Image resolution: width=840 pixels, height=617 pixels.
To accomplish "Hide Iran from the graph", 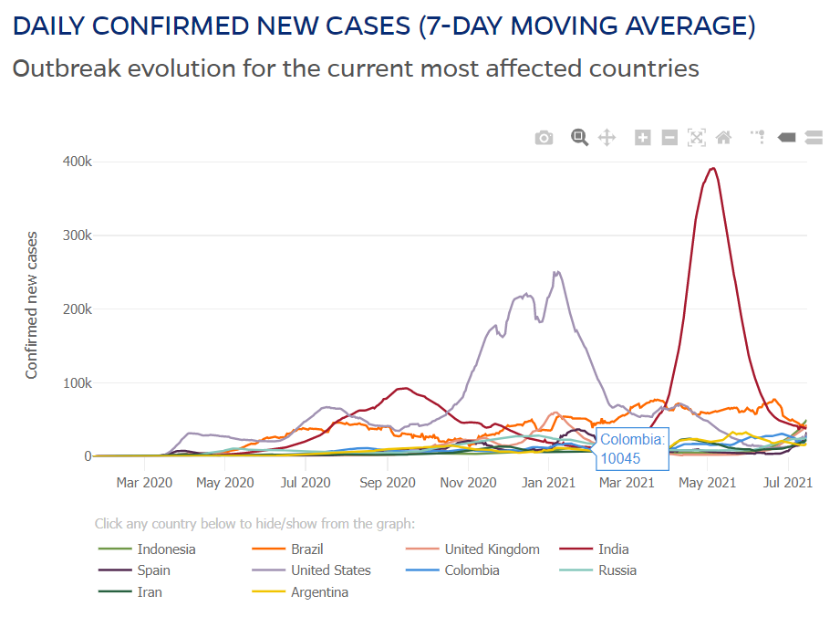I will 130,591.
